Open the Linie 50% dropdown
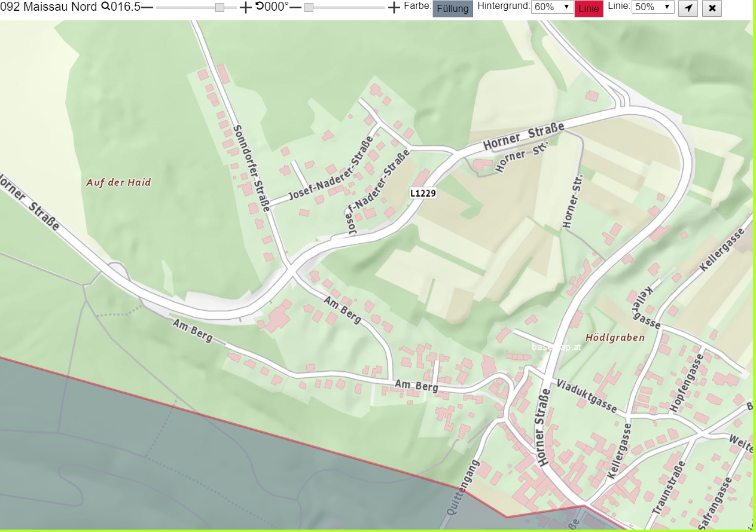The width and height of the screenshot is (756, 532). coord(653,7)
